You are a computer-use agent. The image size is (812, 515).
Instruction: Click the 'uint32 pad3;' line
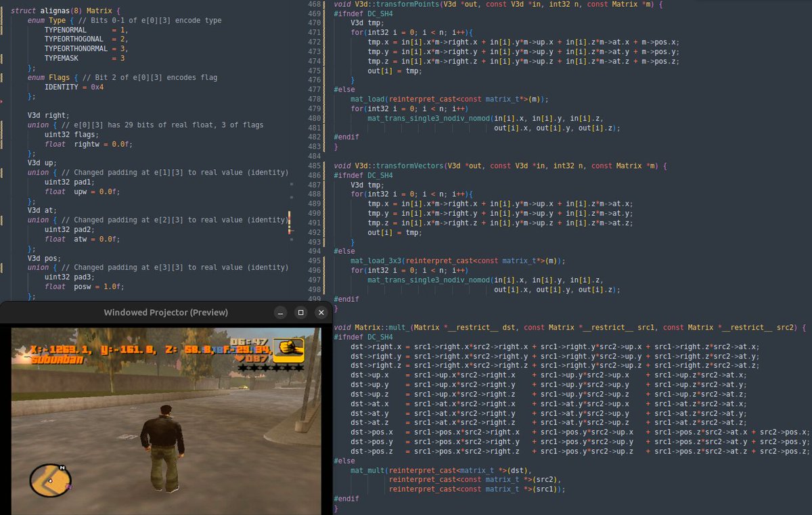click(x=69, y=277)
